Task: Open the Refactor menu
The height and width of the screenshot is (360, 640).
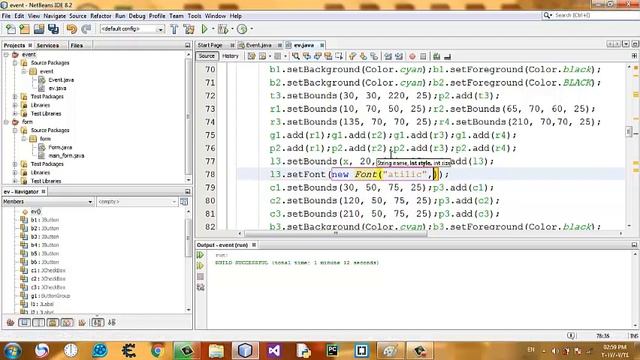Action: point(100,16)
